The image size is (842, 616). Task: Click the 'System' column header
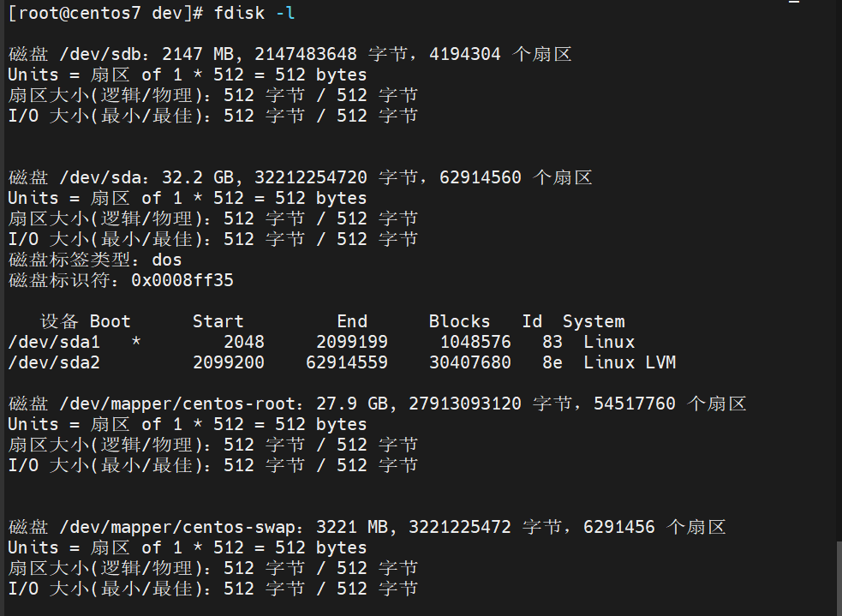tap(594, 321)
